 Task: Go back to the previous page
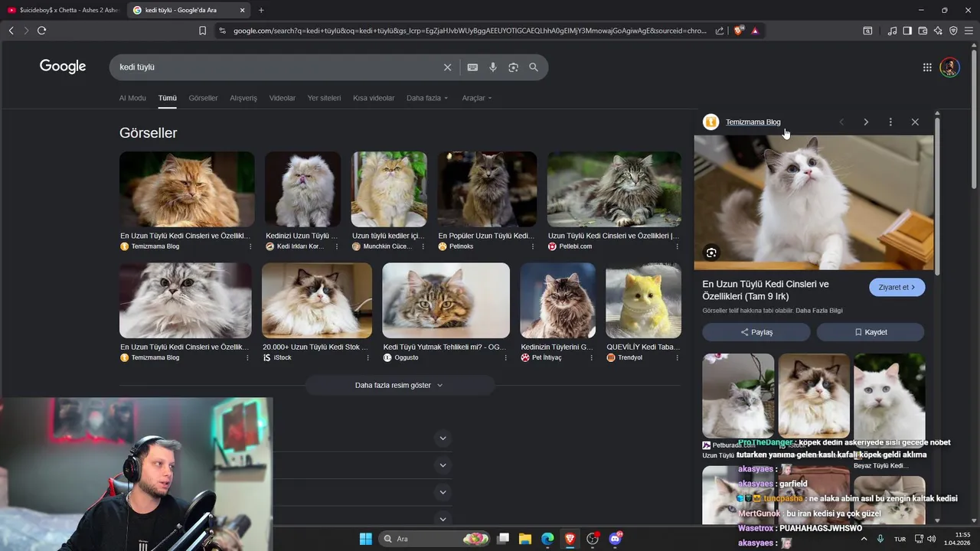[11, 31]
